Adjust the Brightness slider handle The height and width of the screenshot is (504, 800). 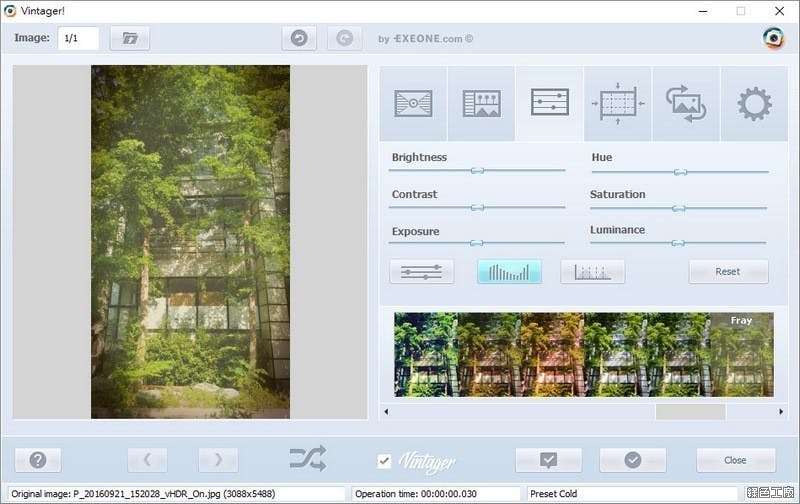pos(477,170)
